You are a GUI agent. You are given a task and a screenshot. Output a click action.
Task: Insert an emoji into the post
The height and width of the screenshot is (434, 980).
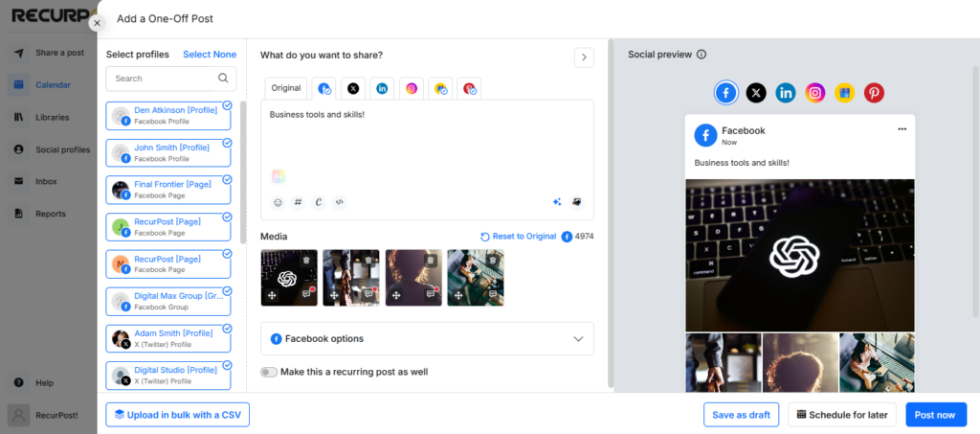tap(277, 202)
